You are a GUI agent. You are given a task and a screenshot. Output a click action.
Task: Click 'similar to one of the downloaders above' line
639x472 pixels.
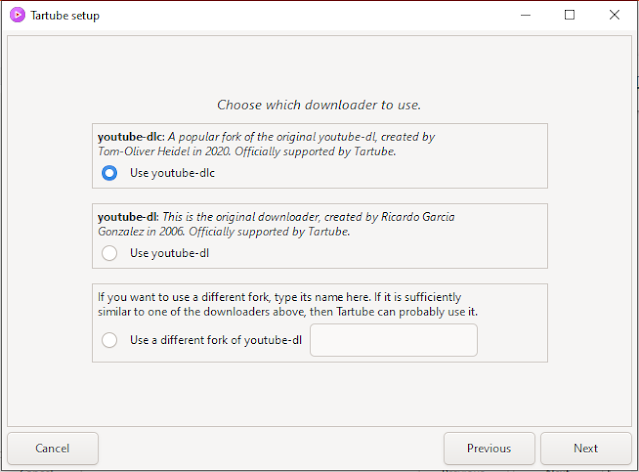288,312
